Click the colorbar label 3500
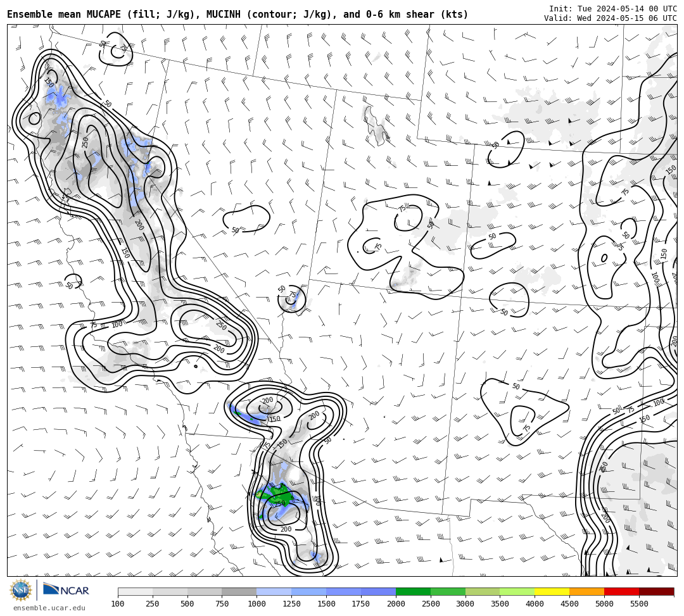 coord(500,604)
